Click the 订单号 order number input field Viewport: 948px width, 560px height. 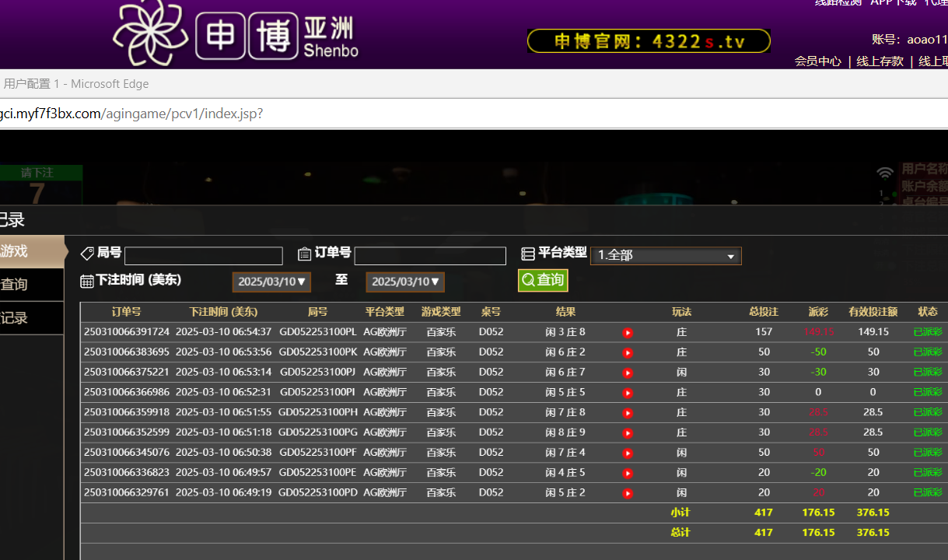[x=430, y=256]
